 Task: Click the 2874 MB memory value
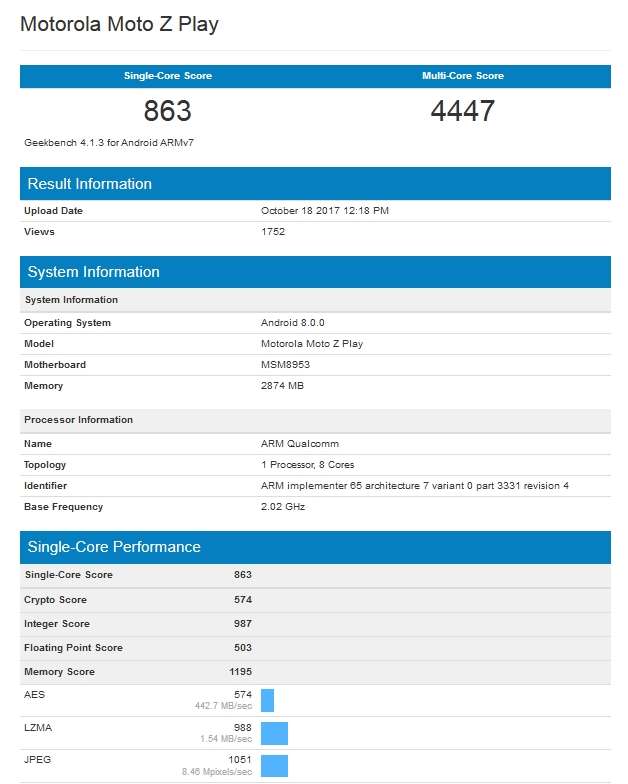[282, 386]
